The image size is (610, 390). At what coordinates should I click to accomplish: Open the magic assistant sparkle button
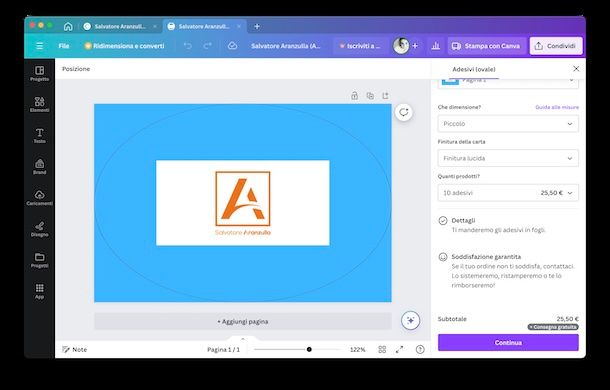coord(410,320)
